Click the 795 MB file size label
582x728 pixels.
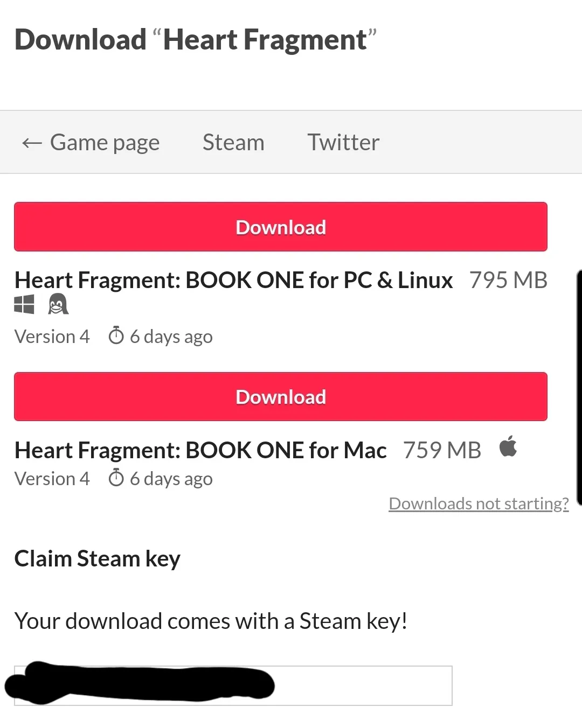coord(508,281)
